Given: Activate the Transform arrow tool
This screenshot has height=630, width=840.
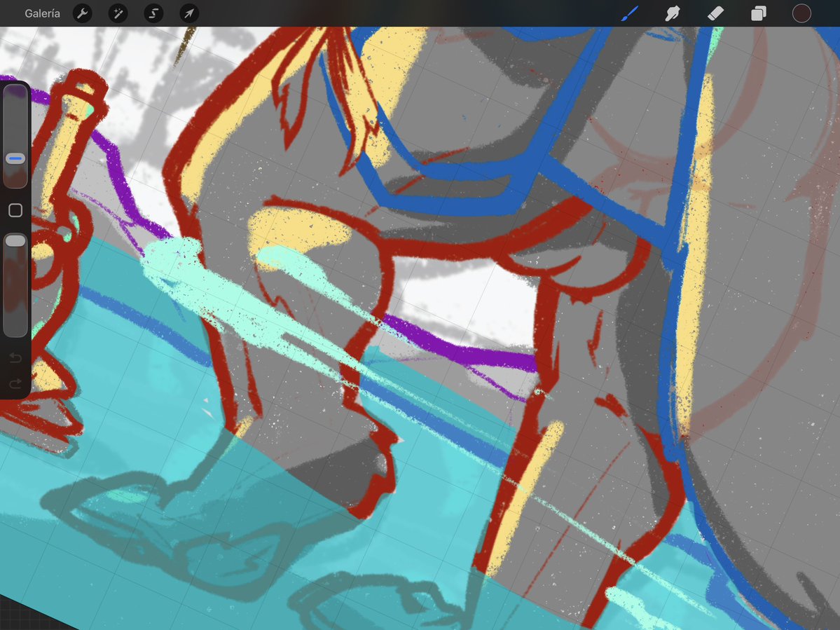Looking at the screenshot, I should (189, 13).
